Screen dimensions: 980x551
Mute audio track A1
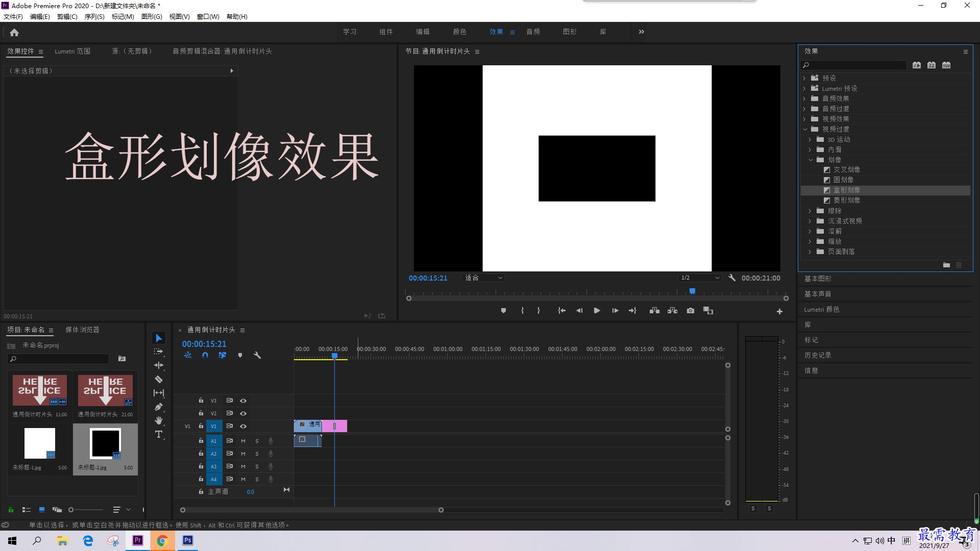point(243,441)
